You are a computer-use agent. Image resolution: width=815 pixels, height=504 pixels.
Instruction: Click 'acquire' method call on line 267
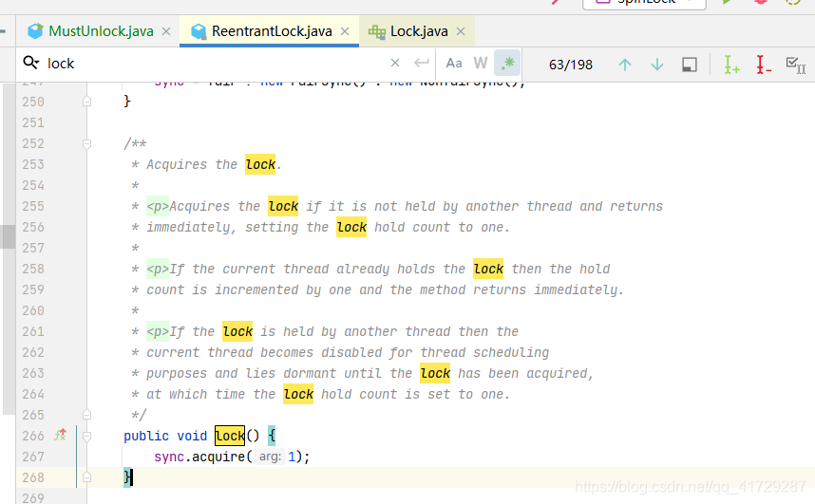(218, 457)
